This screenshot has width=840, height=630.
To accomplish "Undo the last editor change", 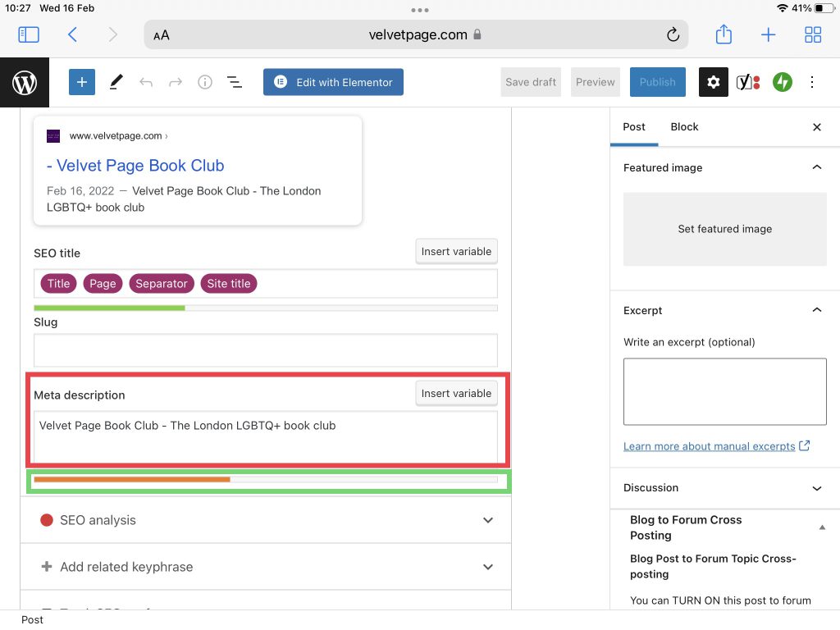I will (146, 82).
